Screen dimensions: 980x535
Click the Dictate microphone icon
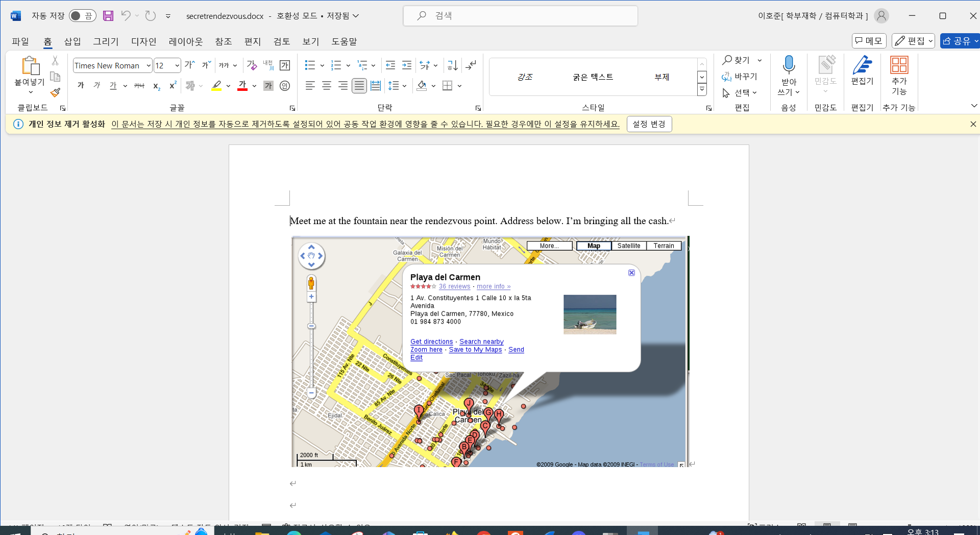[789, 65]
